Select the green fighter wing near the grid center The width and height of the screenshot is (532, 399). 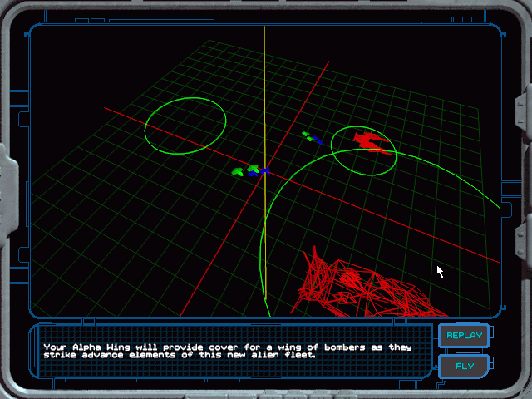(245, 170)
